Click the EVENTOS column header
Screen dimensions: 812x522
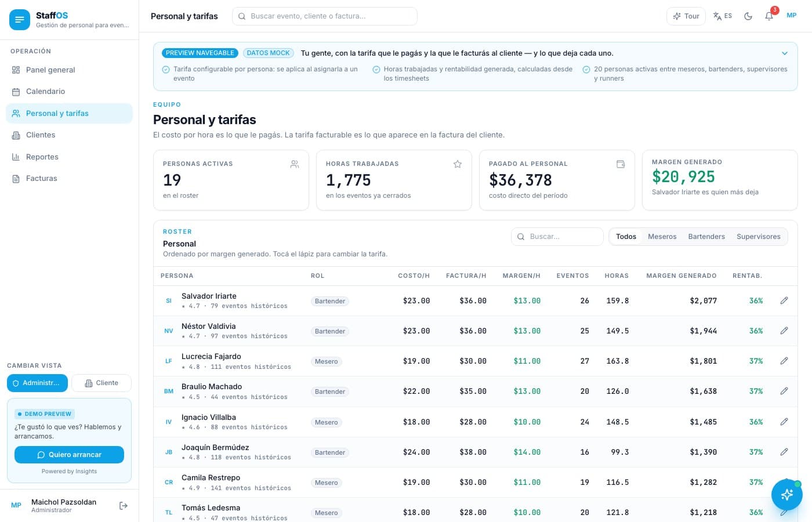click(572, 275)
